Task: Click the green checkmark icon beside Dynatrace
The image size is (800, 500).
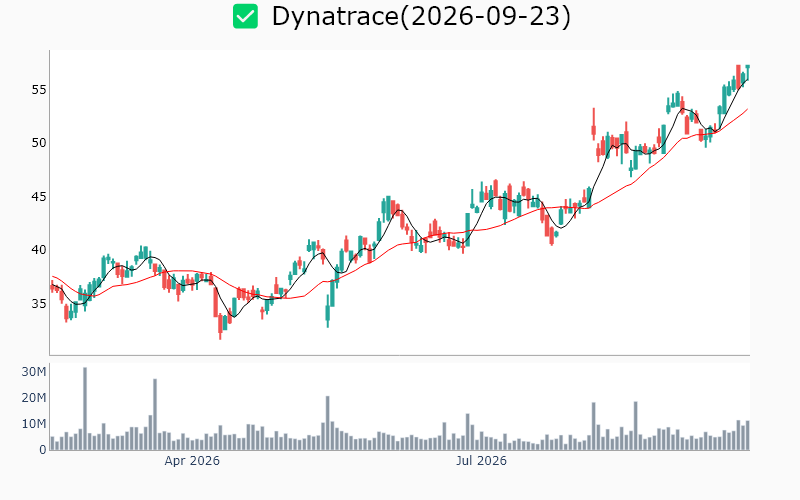Action: coord(245,16)
